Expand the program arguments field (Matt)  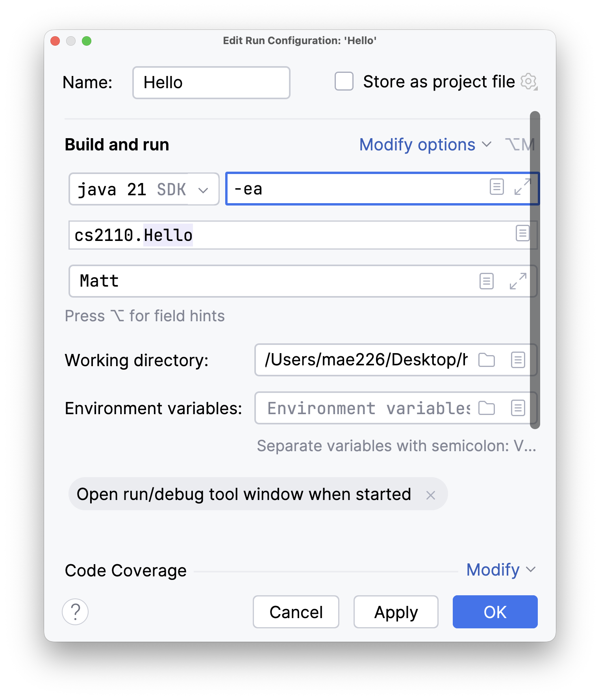point(518,281)
